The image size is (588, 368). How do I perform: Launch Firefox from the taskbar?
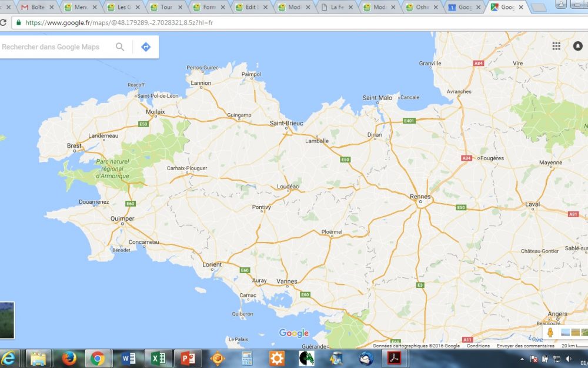click(69, 358)
